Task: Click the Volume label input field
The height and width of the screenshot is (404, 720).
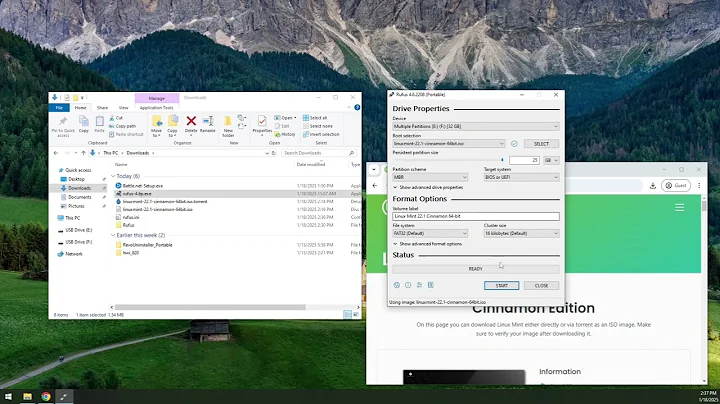Action: [476, 216]
